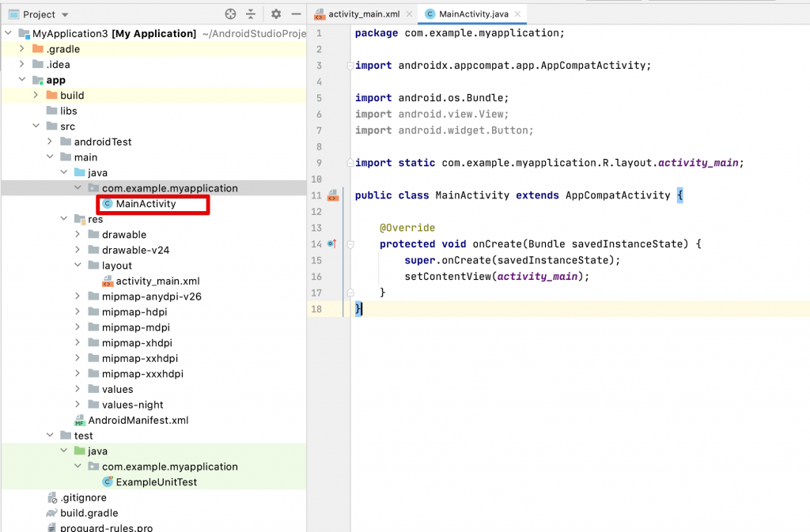Image resolution: width=810 pixels, height=532 pixels.
Task: Open the Project panel settings gear
Action: click(x=276, y=13)
